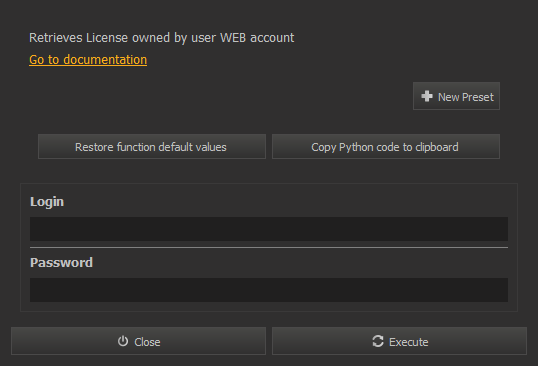Click the word WEB in the description
Image resolution: width=538 pixels, height=366 pixels.
click(x=233, y=37)
